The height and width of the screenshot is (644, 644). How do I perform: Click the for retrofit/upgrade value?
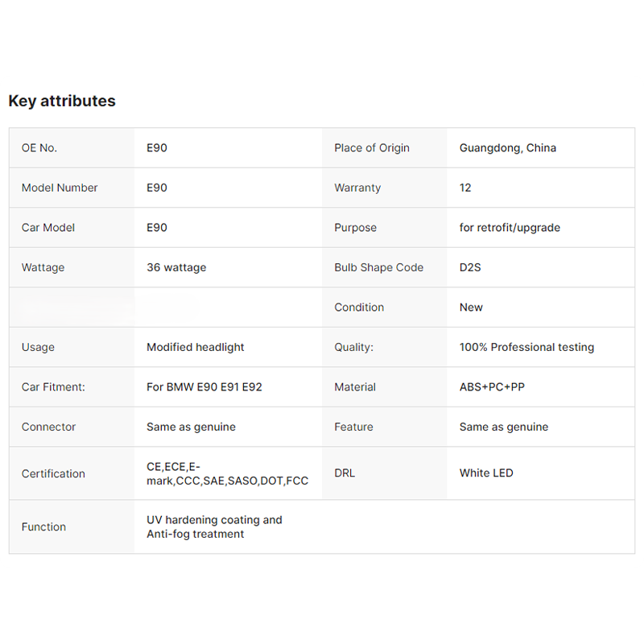point(510,228)
